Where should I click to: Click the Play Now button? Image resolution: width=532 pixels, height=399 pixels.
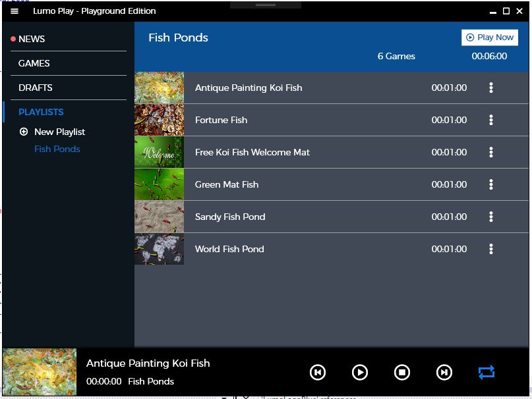pyautogui.click(x=490, y=38)
